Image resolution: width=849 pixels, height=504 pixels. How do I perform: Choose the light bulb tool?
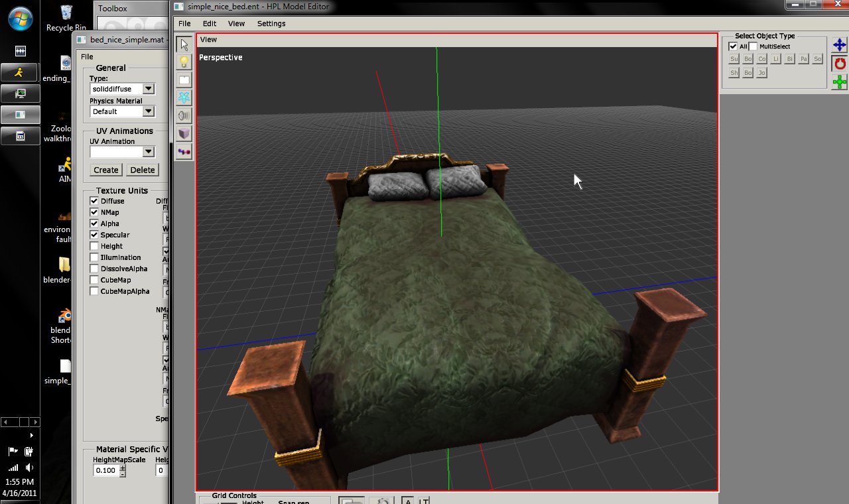point(184,62)
